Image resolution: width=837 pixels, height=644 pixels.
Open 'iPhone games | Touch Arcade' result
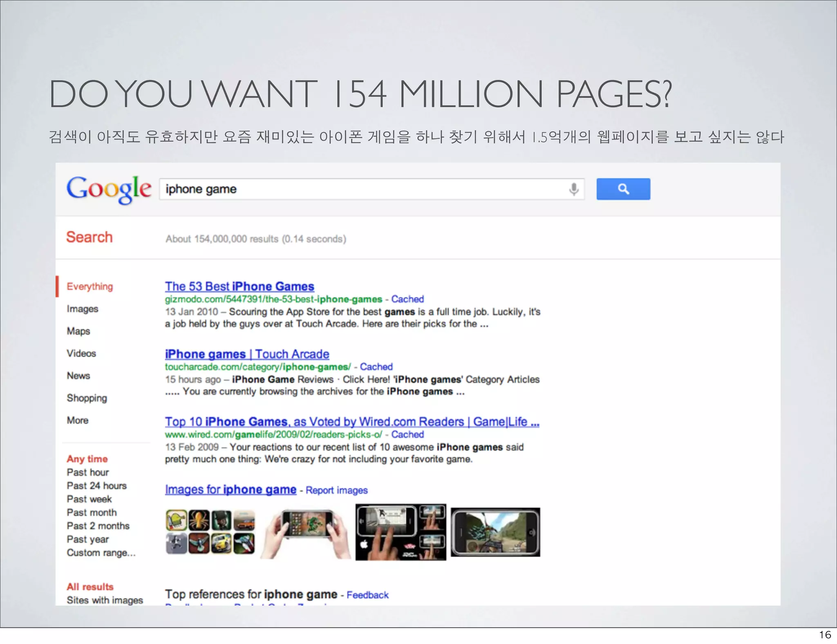pyautogui.click(x=247, y=354)
